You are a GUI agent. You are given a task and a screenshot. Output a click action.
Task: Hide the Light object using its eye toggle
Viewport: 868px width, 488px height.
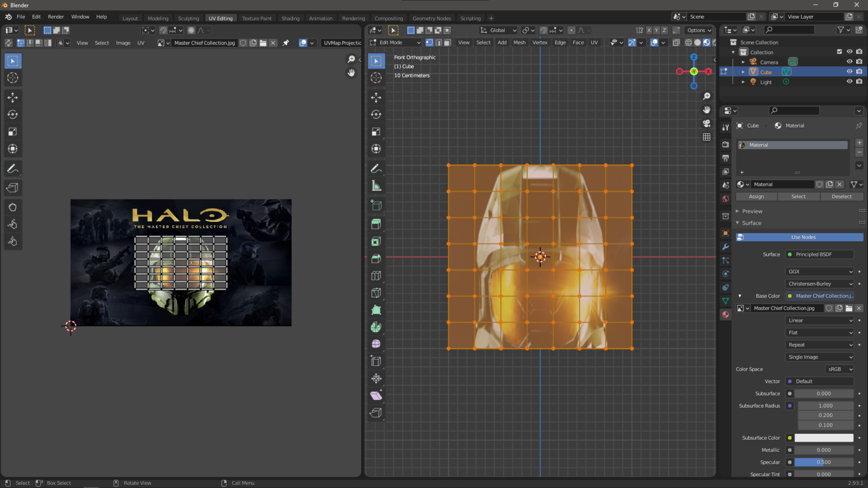849,81
